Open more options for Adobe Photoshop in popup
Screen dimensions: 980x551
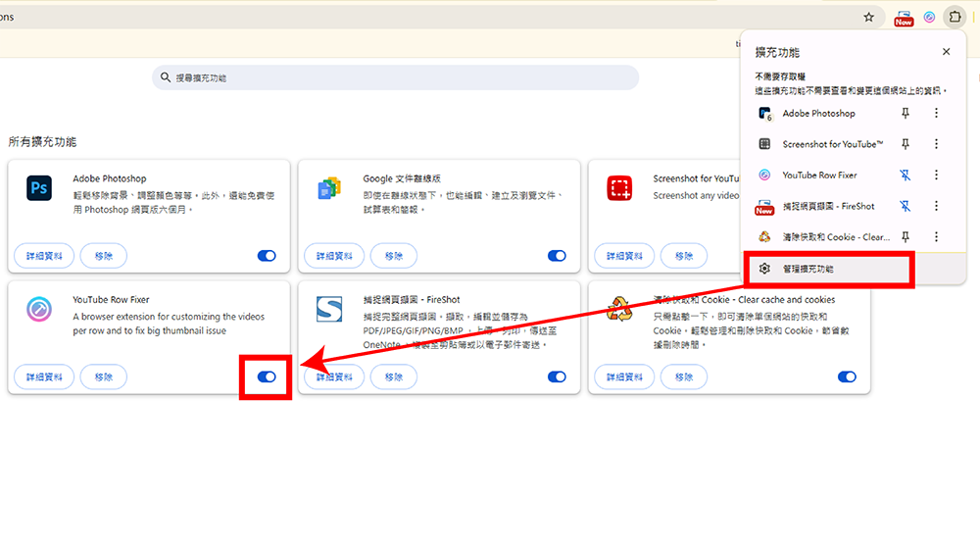pyautogui.click(x=936, y=114)
